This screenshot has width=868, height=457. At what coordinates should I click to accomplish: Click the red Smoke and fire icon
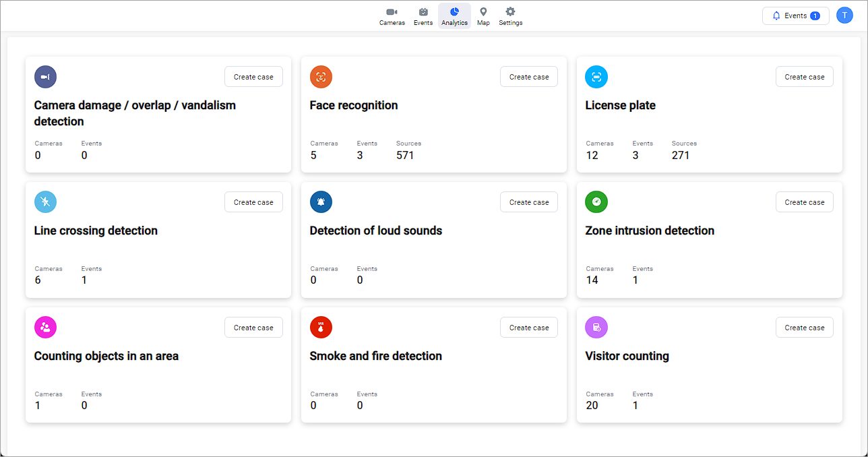tap(321, 328)
